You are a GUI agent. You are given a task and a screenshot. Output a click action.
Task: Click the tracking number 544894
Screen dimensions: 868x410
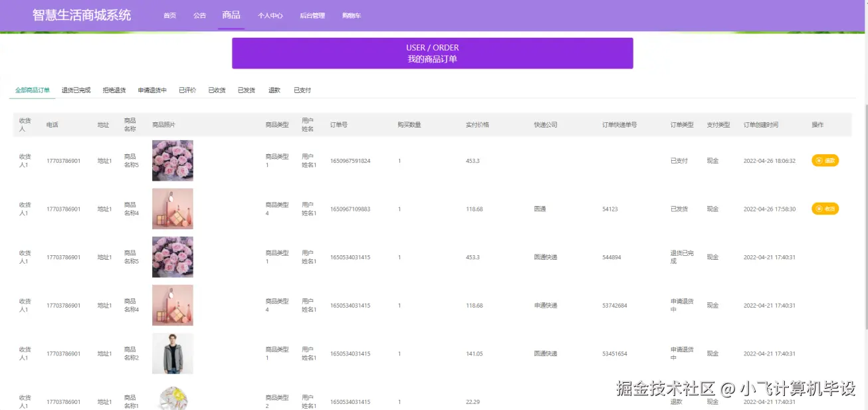tap(612, 257)
